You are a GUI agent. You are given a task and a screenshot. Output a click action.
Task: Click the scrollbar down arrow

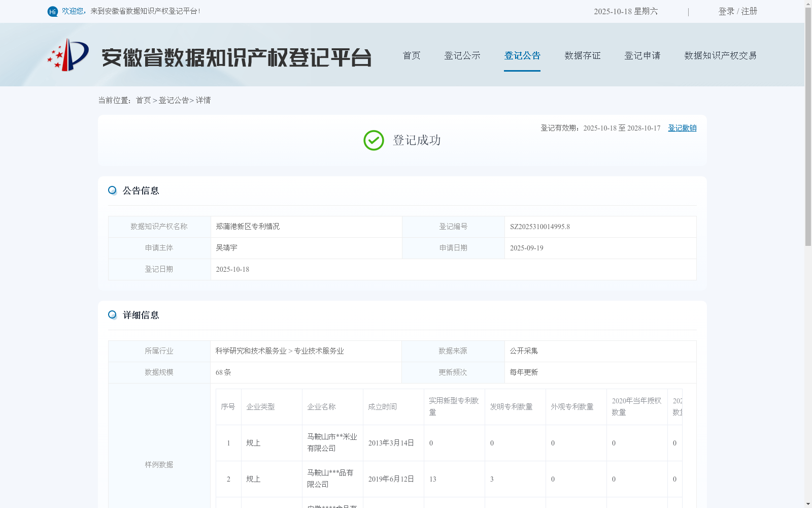click(x=808, y=504)
